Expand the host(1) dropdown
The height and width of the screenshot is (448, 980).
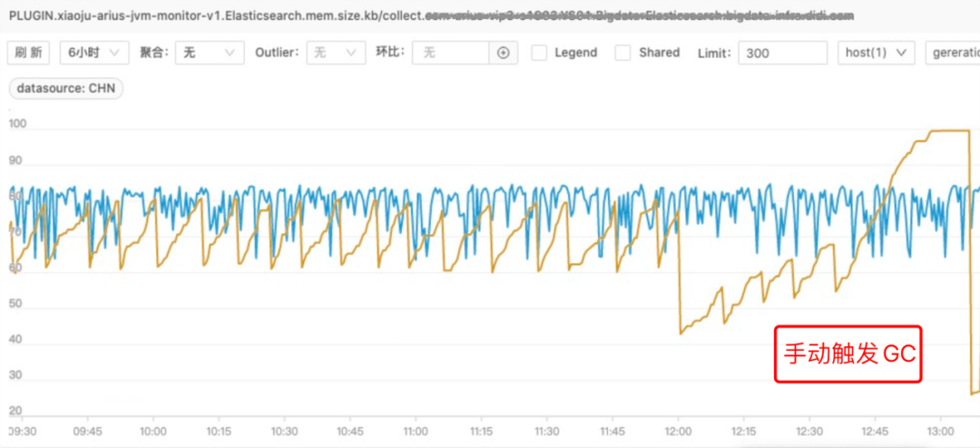tap(876, 53)
